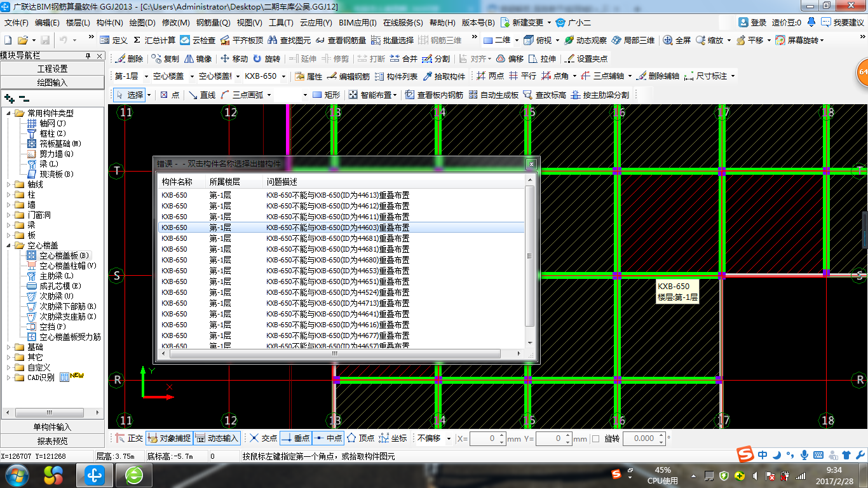Click 查看钢筋量 view rebar quantity icon
Viewport: 868px width, 488px height.
[x=341, y=40]
